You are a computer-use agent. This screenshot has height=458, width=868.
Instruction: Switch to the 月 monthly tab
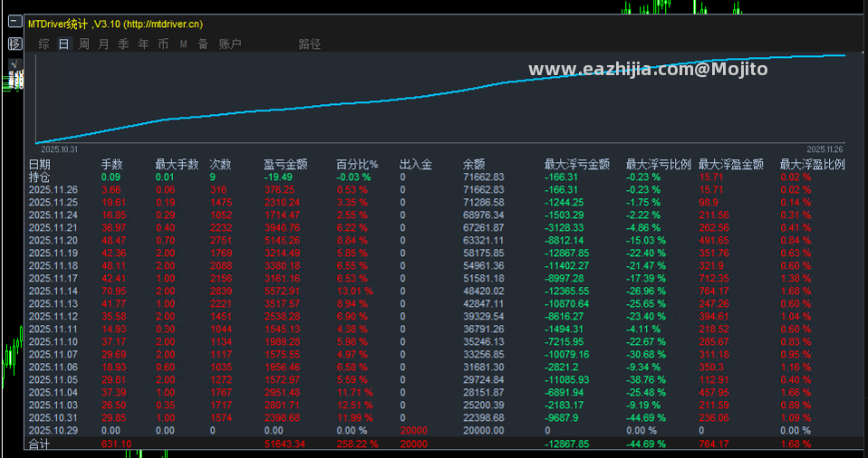pyautogui.click(x=103, y=44)
